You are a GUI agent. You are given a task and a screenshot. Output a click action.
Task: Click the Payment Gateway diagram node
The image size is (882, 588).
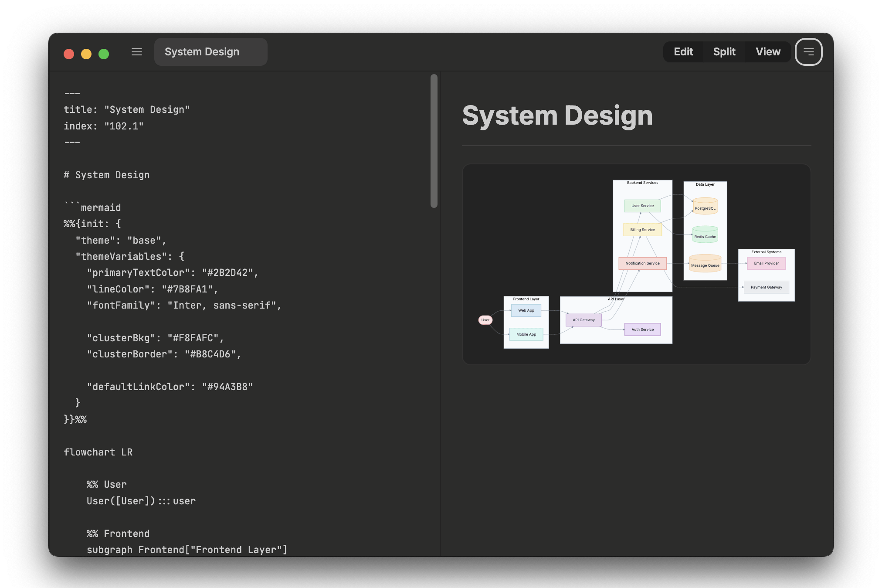(766, 287)
